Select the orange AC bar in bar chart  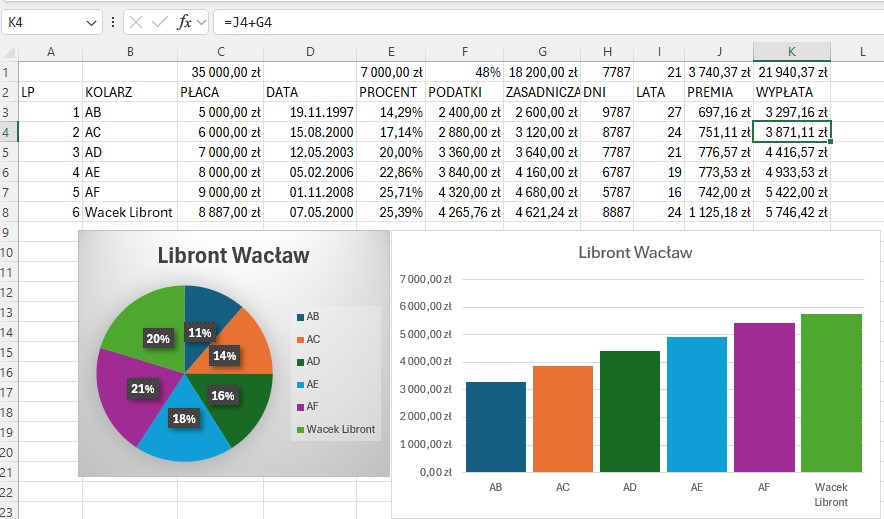point(563,418)
